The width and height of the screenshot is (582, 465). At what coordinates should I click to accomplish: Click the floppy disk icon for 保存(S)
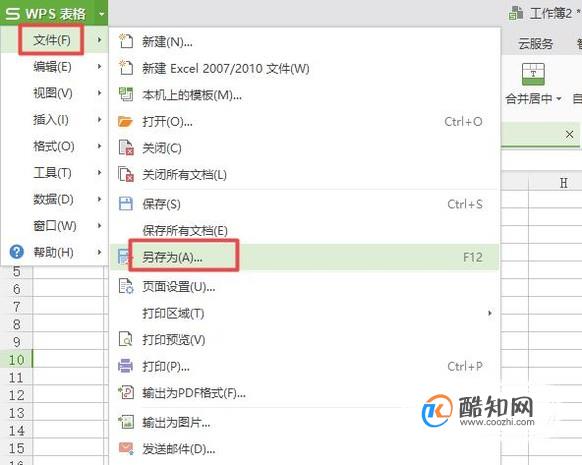tap(125, 204)
